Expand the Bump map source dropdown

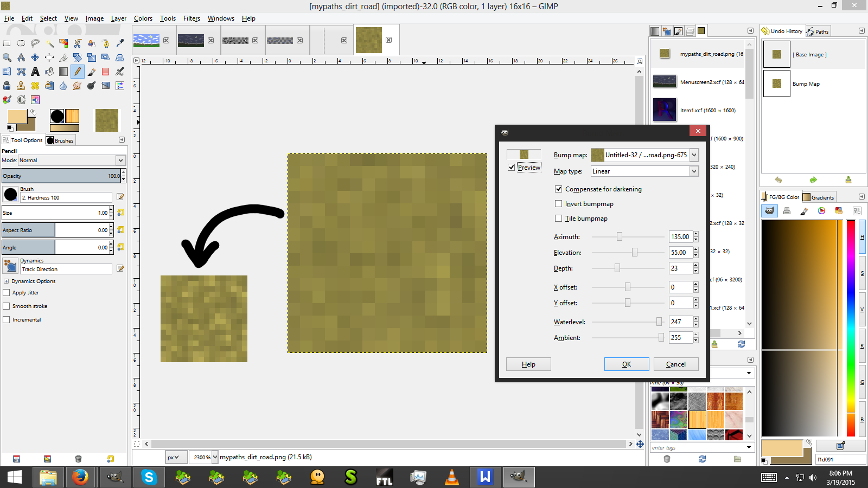[x=694, y=155]
